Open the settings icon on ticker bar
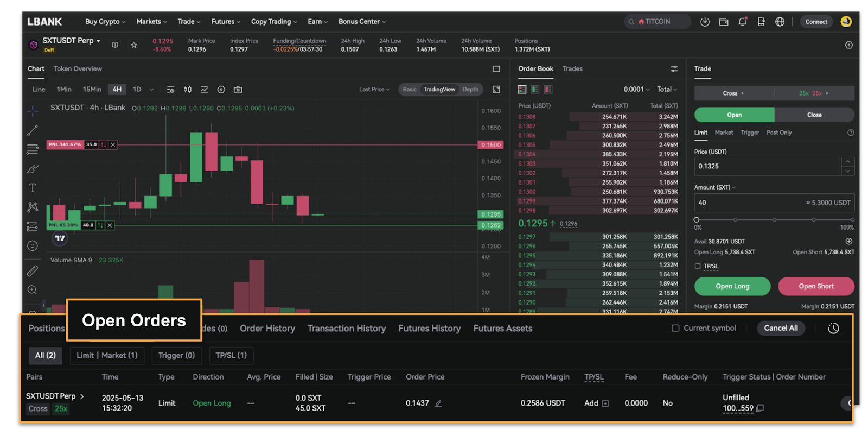This screenshot has height=429, width=868. click(x=849, y=45)
